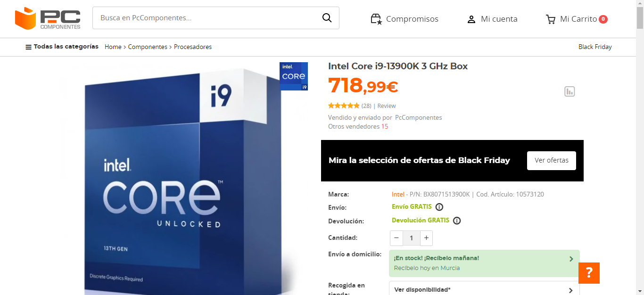The width and height of the screenshot is (644, 295).
Task: Open the Mi Carrito cart icon
Action: click(550, 19)
